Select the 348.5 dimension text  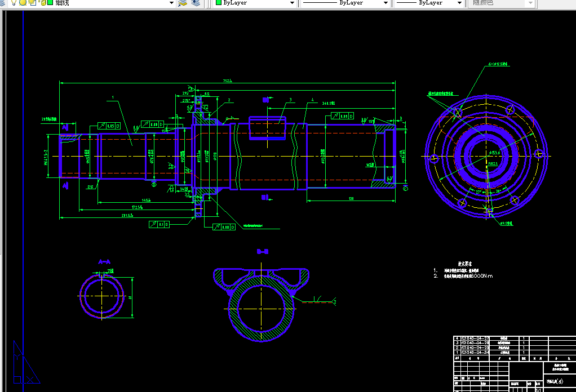[x=329, y=104]
